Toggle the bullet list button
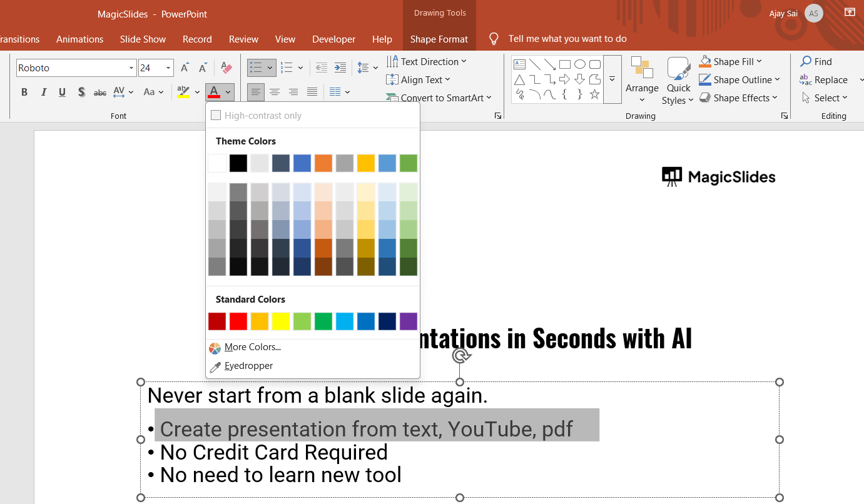This screenshot has width=864, height=504. pyautogui.click(x=255, y=68)
